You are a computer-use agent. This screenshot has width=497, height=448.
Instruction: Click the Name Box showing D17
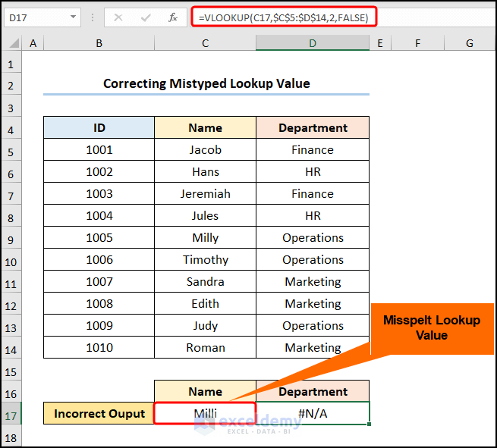pyautogui.click(x=42, y=17)
